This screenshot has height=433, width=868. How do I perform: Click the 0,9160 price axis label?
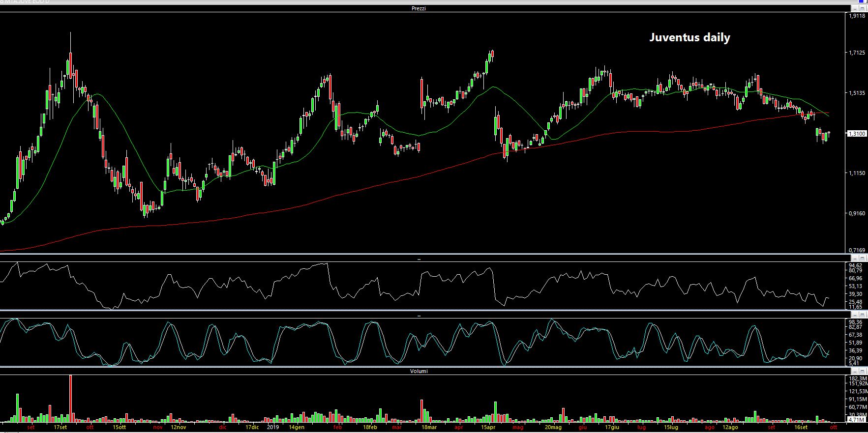[858, 213]
